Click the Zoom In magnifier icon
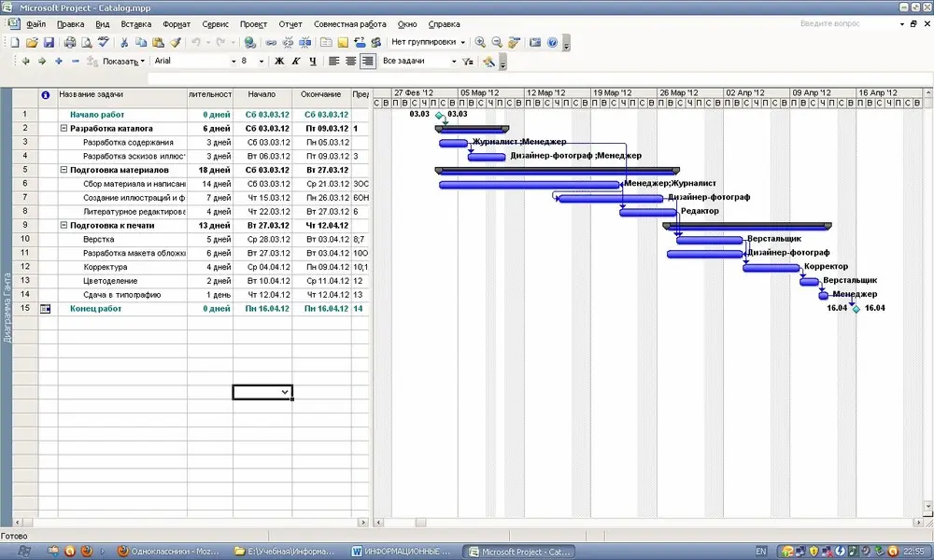 coord(480,42)
